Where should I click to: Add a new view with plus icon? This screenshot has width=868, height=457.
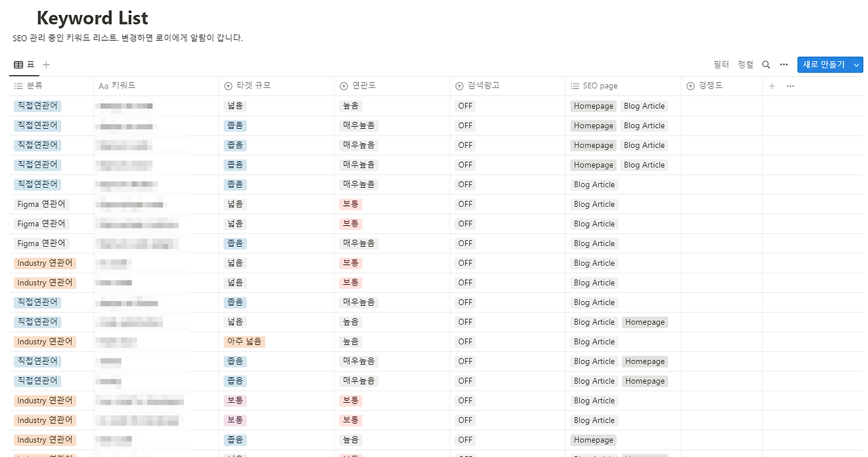point(46,64)
